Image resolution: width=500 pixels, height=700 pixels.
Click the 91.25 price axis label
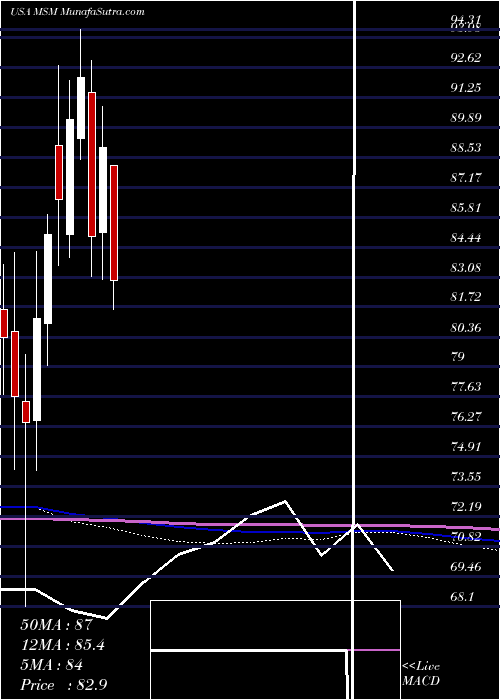pos(466,88)
